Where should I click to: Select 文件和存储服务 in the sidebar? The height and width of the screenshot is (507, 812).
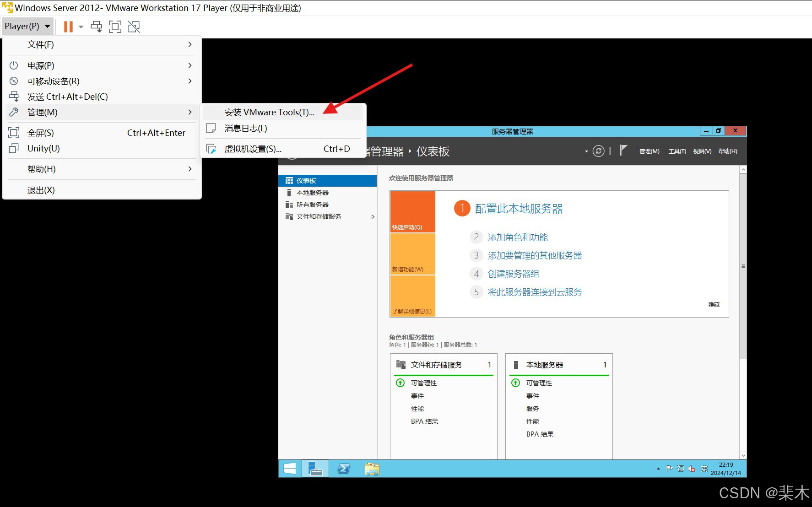pyautogui.click(x=327, y=216)
